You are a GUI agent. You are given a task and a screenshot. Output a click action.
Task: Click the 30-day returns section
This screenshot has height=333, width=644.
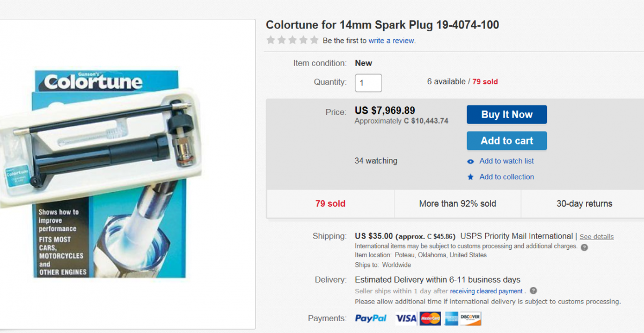point(584,204)
